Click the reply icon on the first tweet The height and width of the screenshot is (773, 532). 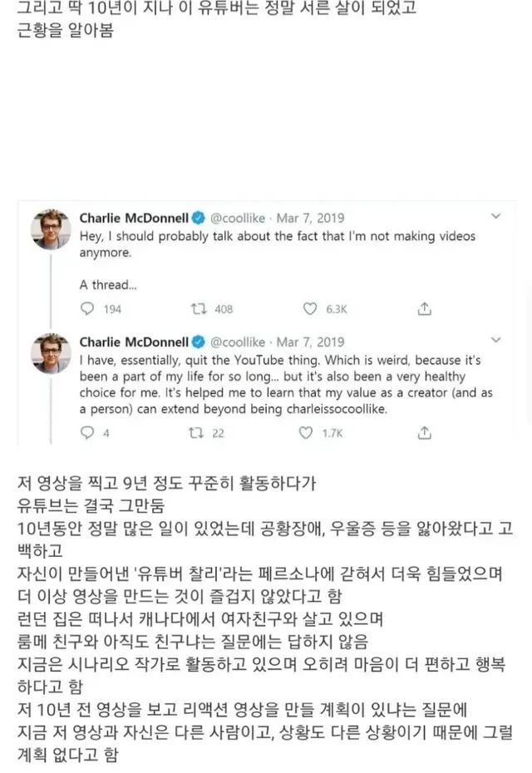coord(86,308)
